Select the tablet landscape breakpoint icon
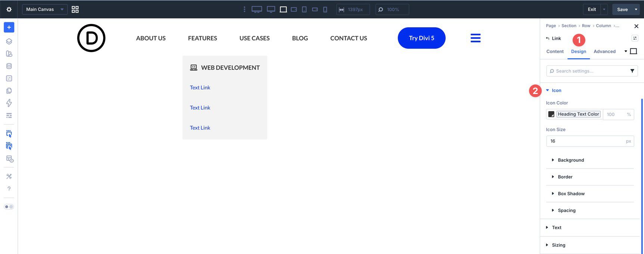Image resolution: width=644 pixels, height=254 pixels. [294, 9]
